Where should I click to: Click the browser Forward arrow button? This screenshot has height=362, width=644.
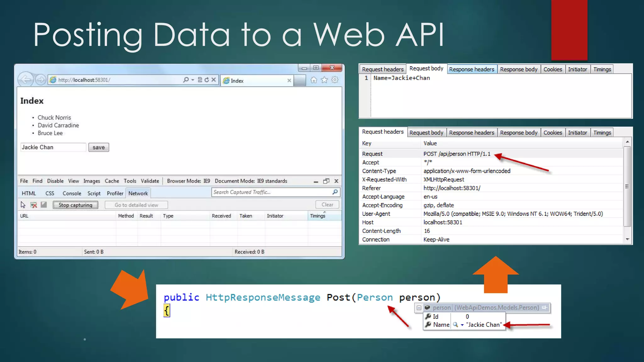pos(41,80)
